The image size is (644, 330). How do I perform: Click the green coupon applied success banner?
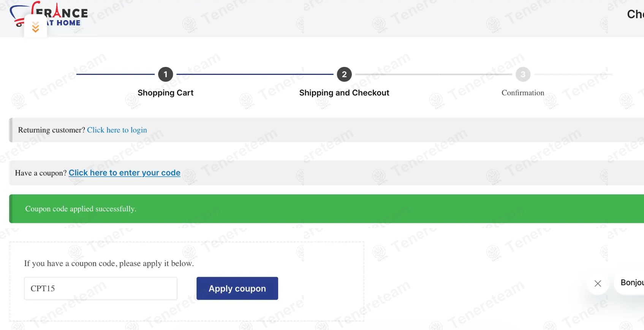pos(326,209)
